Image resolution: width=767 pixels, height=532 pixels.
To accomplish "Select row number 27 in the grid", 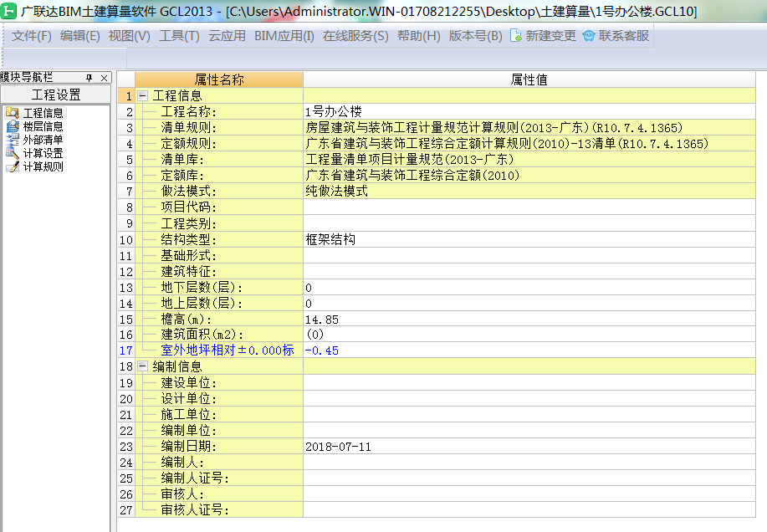I will pos(126,510).
